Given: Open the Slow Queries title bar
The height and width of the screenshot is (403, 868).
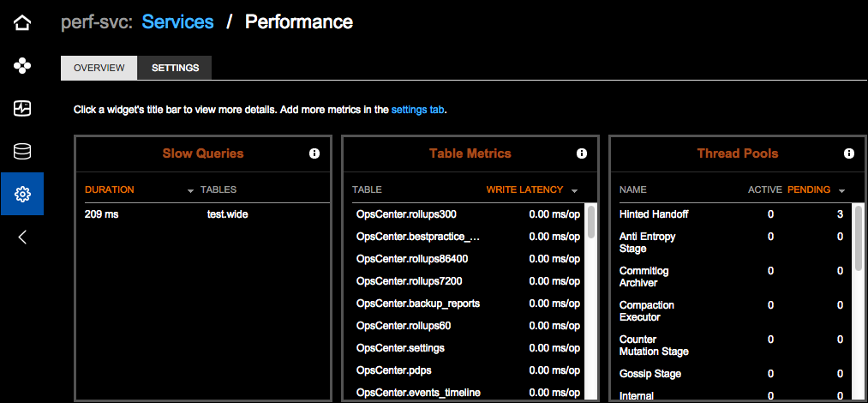Looking at the screenshot, I should [x=203, y=153].
